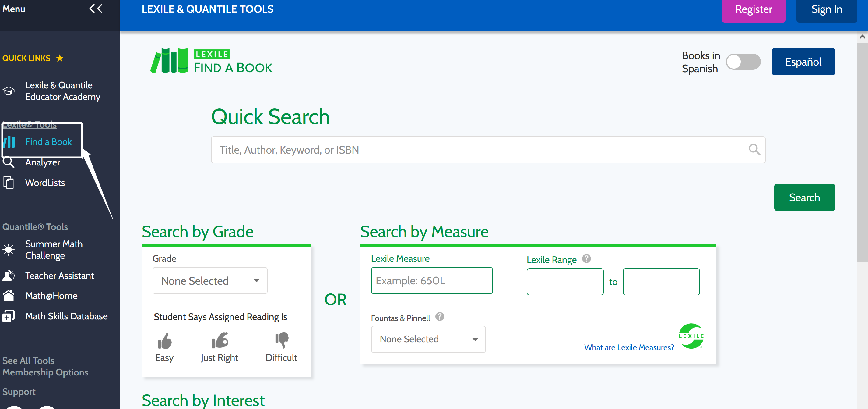
Task: Click the green Lexile circular logo
Action: tap(691, 336)
